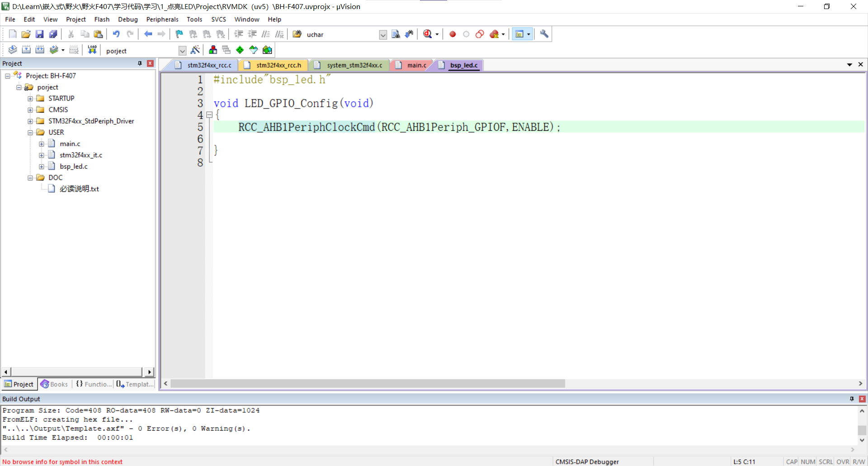Select 必读说明.txt in DOC folder
Screen dimensions: 868x466
(79, 189)
